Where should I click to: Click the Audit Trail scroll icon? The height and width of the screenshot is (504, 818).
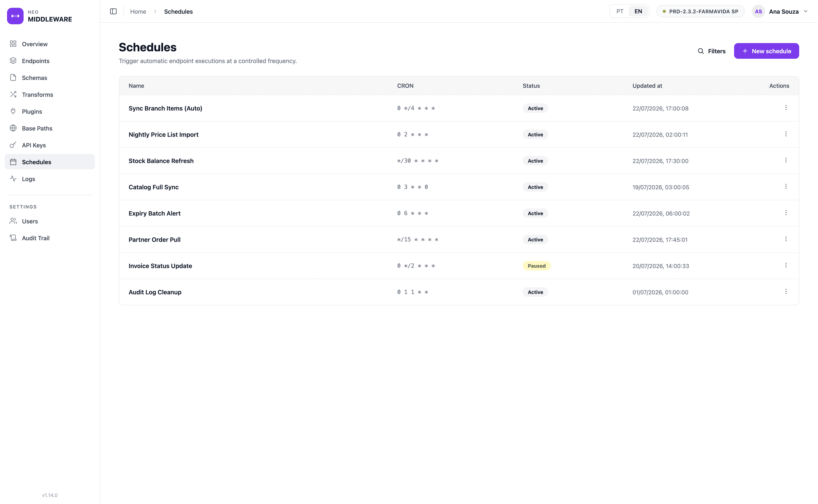coord(13,238)
